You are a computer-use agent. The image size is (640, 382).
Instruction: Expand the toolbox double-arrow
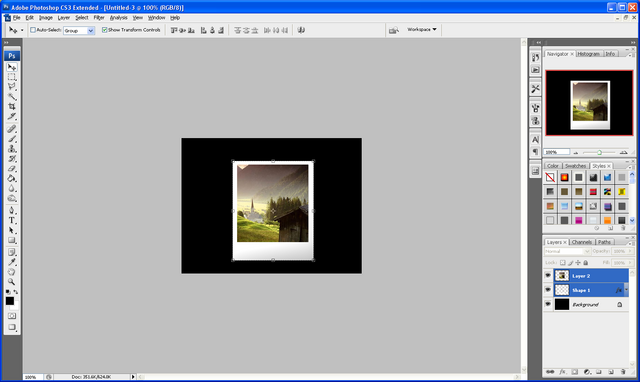click(x=6, y=42)
